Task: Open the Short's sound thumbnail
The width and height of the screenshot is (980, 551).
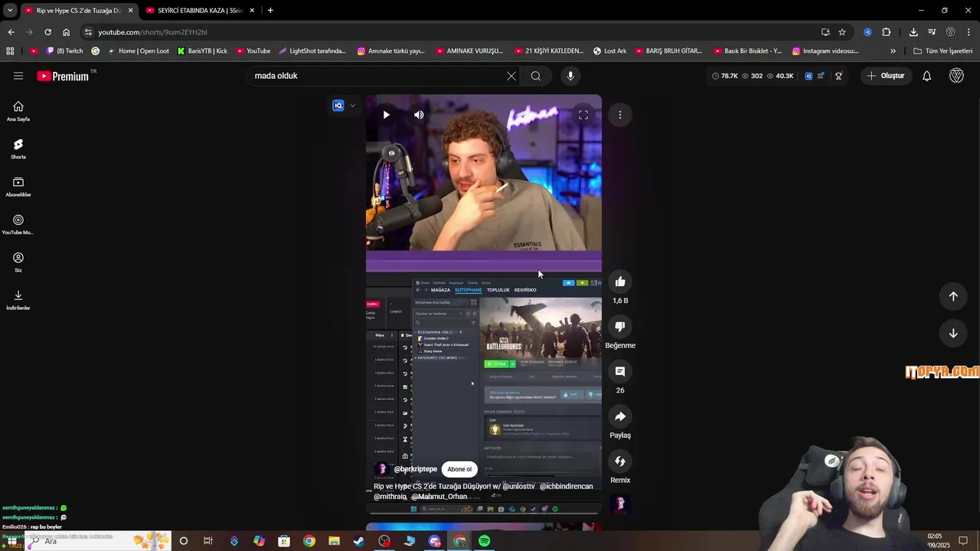Action: tap(620, 504)
